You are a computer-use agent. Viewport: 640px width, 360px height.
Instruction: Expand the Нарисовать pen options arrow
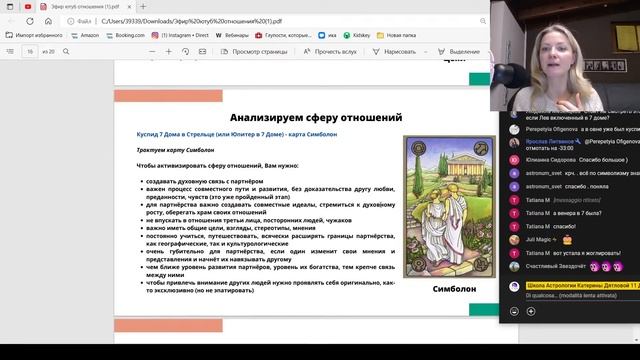(x=426, y=52)
